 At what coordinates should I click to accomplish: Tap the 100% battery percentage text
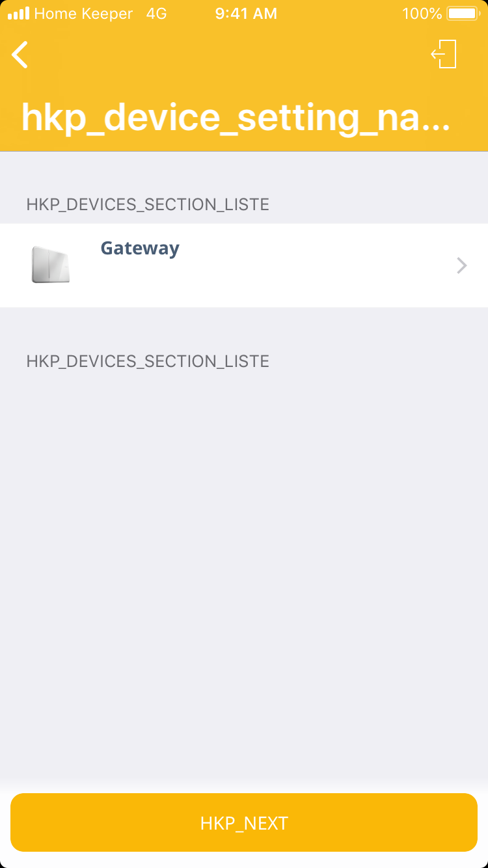click(x=422, y=14)
